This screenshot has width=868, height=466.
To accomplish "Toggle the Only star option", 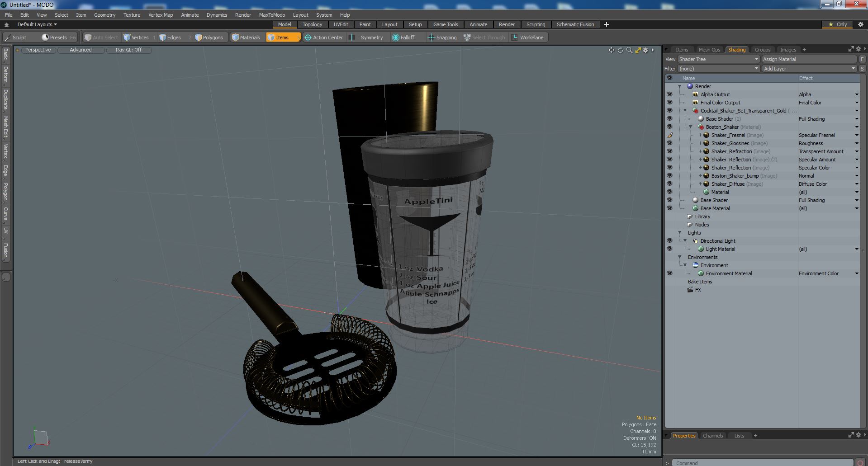I will (x=838, y=24).
